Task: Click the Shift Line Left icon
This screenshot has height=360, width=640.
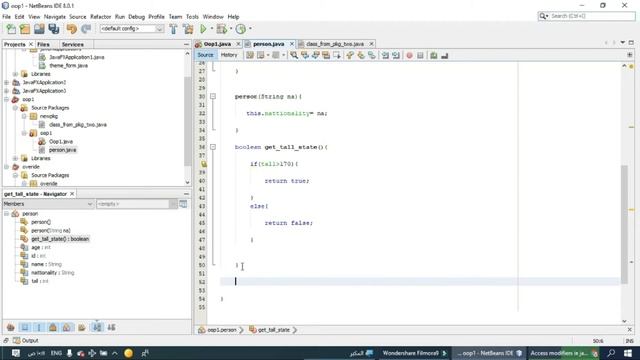Action: (x=385, y=55)
